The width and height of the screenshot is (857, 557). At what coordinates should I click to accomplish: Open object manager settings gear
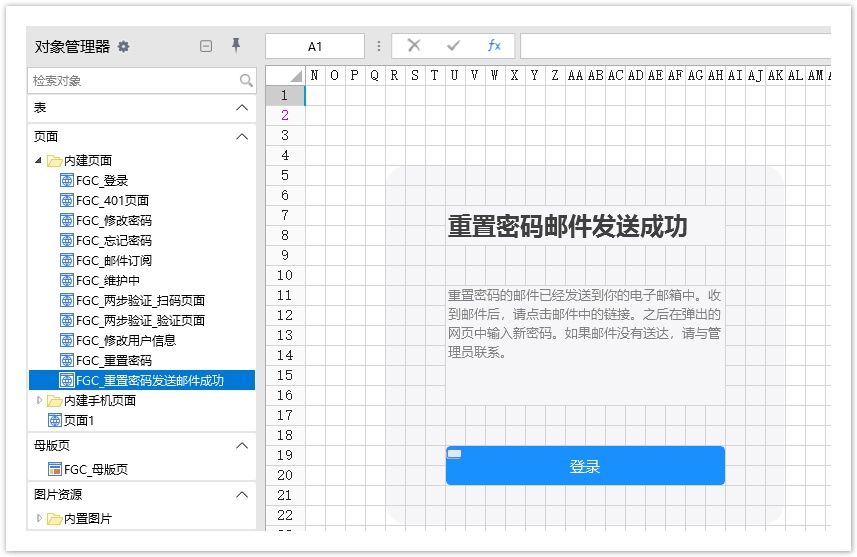point(124,46)
